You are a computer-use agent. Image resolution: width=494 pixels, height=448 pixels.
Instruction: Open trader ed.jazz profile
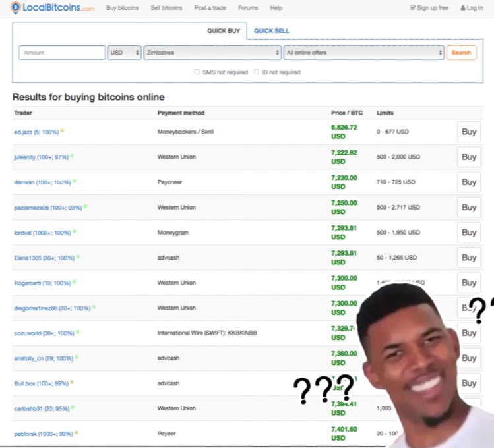click(x=36, y=132)
